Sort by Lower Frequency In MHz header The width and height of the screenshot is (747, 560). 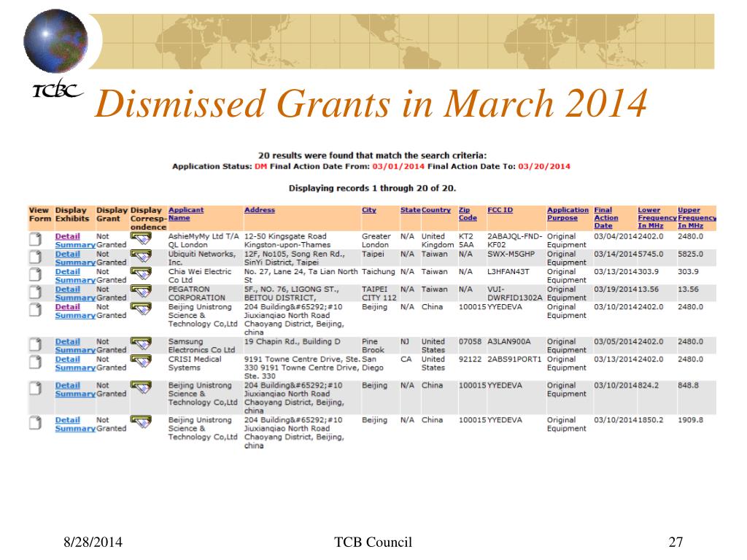click(x=657, y=217)
